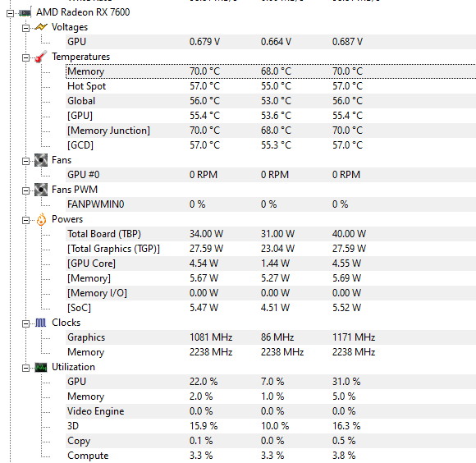Collapse the Temperatures tree section
476x463 pixels.
(x=25, y=57)
